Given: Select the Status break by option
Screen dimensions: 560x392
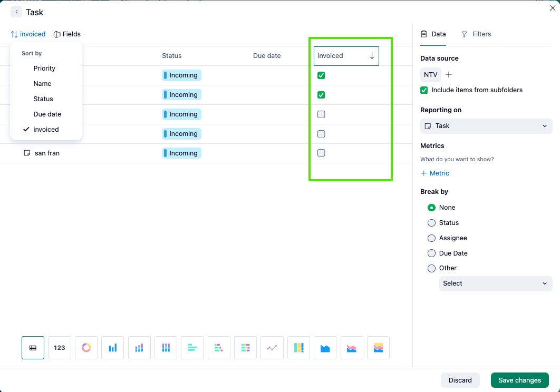Looking at the screenshot, I should point(431,222).
